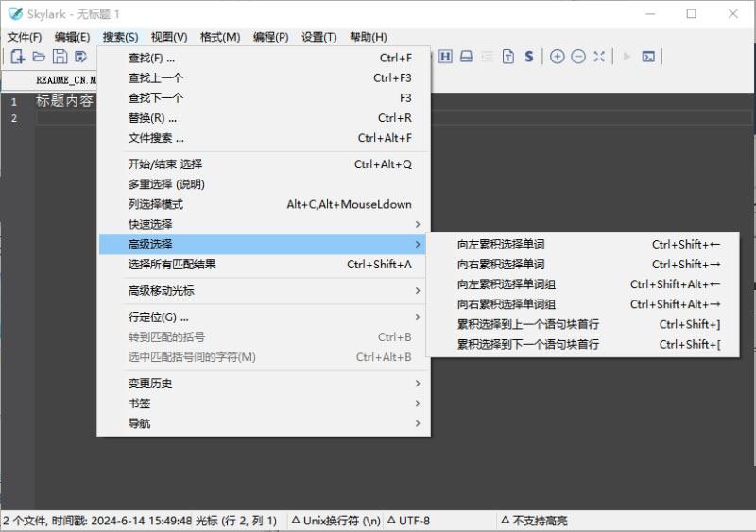Choose 向左累积选择单词组 in submenu

[582, 284]
